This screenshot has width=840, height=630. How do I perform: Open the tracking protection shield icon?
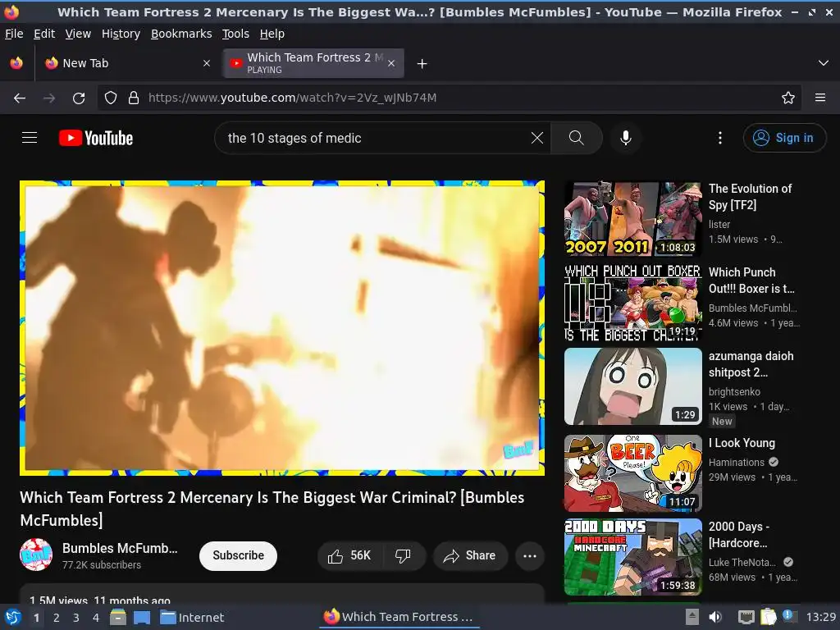pos(111,98)
